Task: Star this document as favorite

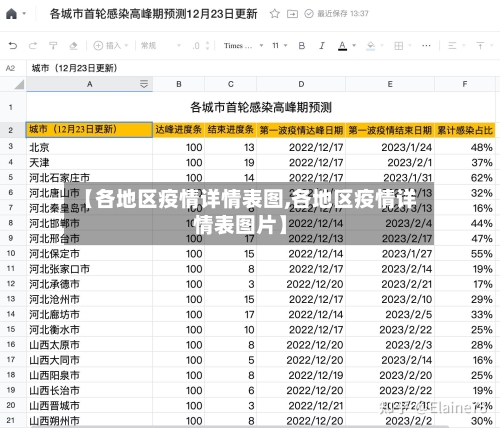Action: tap(275, 14)
